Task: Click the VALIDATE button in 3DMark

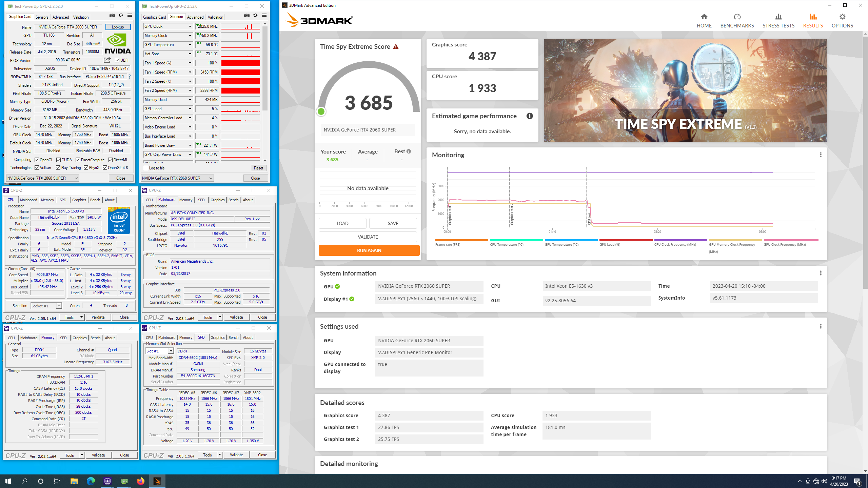Action: (368, 237)
